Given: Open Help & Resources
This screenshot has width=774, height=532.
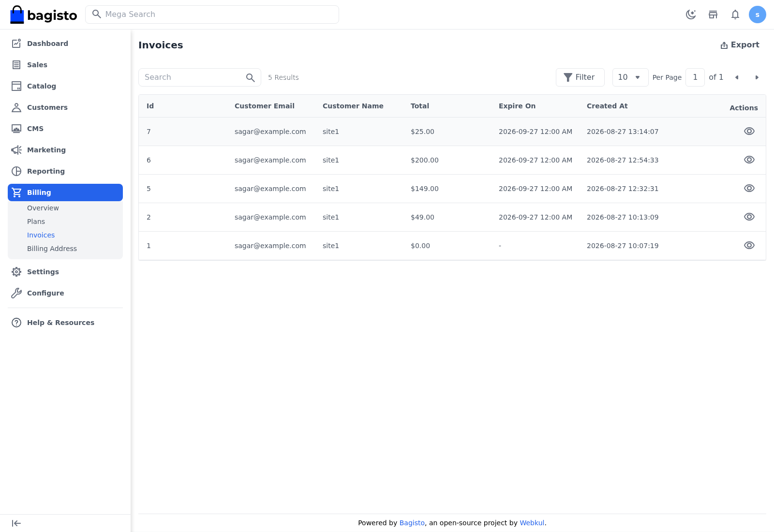Looking at the screenshot, I should [x=65, y=323].
